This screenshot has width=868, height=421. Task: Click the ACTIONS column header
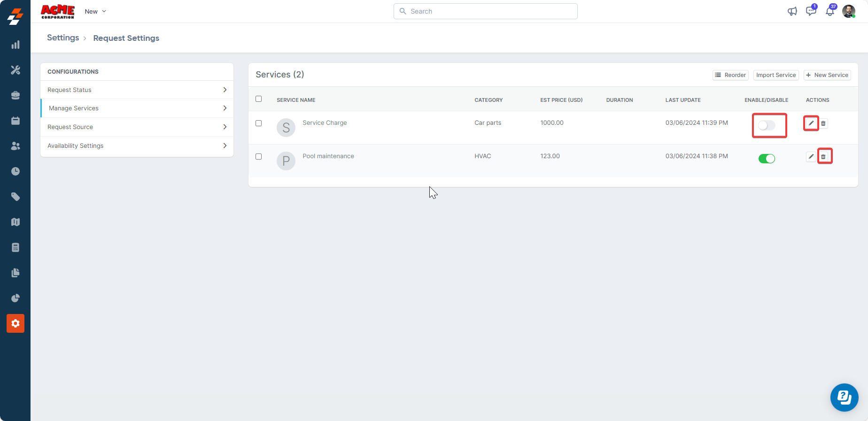[x=818, y=100]
